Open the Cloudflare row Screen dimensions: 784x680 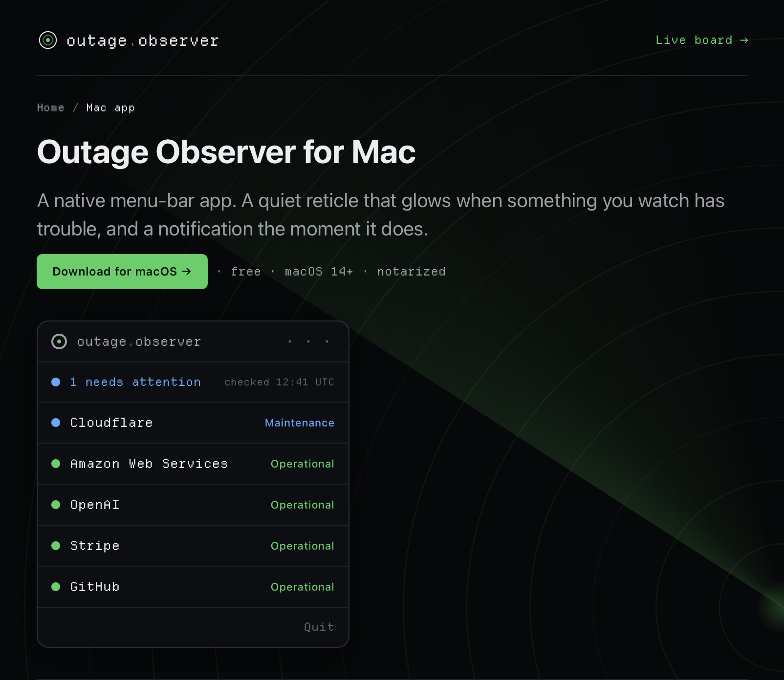(x=193, y=423)
